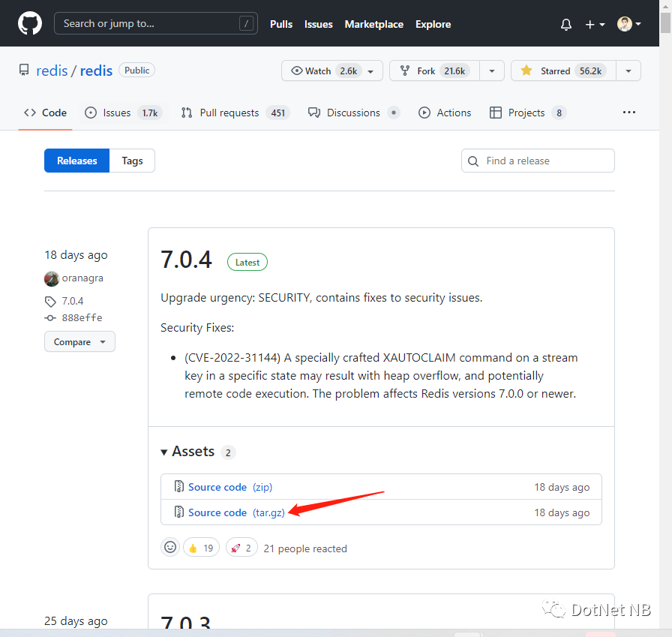
Task: Open Fork options dropdown arrow
Action: pos(492,71)
